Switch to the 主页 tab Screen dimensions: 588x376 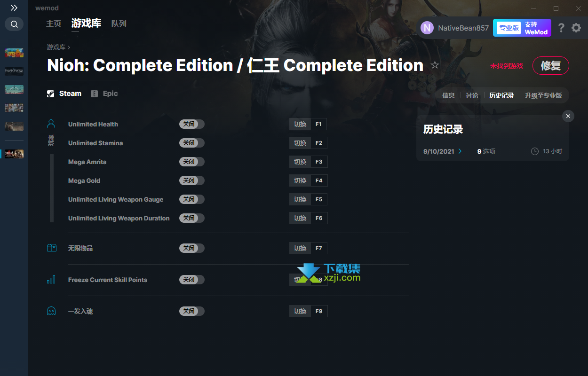[54, 23]
